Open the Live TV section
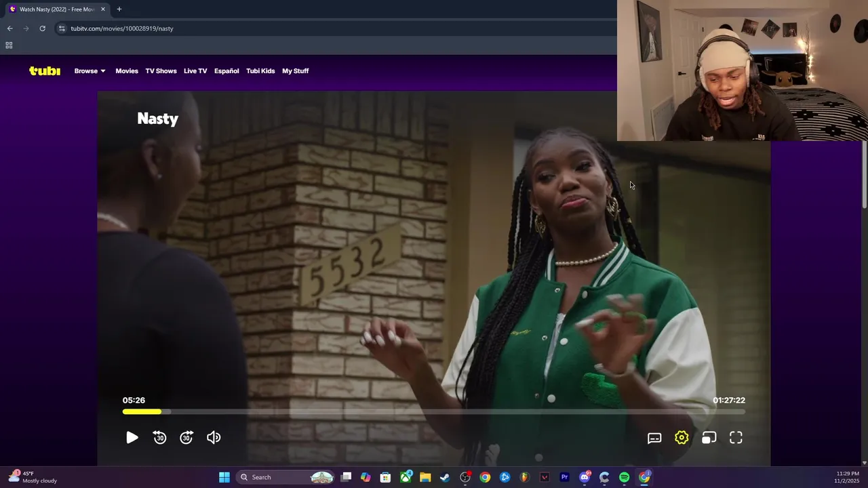The width and height of the screenshot is (868, 488). (195, 70)
